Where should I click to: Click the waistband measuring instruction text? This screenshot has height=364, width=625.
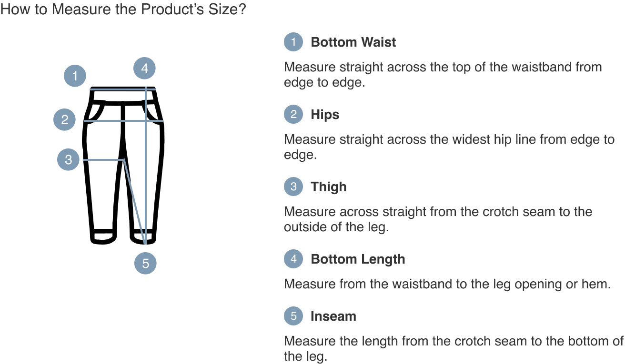click(x=443, y=75)
